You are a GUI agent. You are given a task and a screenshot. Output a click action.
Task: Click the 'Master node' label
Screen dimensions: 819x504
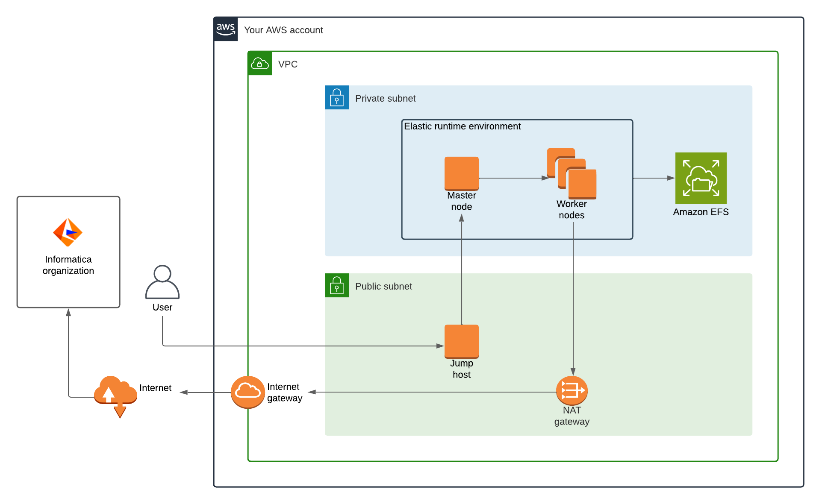[462, 201]
